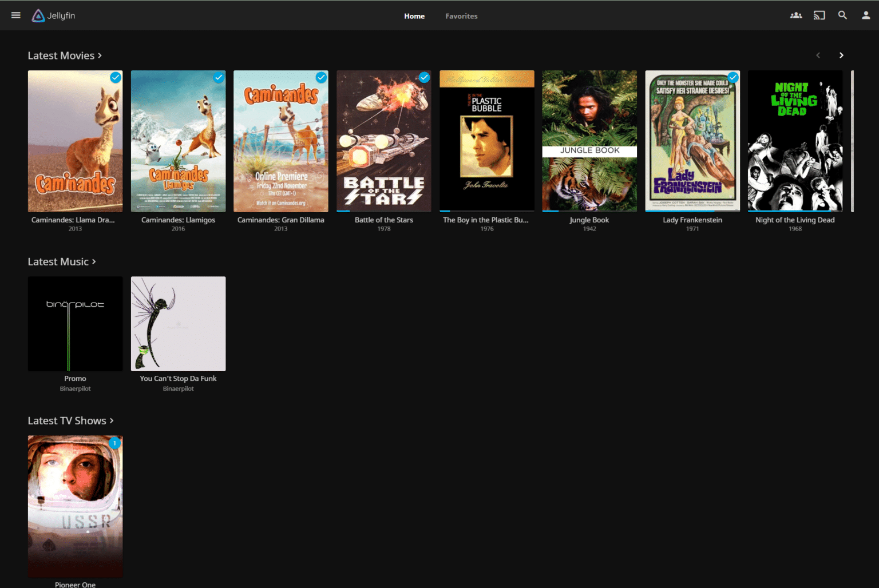Open the Latest Movies section
Image resolution: width=879 pixels, height=588 pixels.
[65, 55]
